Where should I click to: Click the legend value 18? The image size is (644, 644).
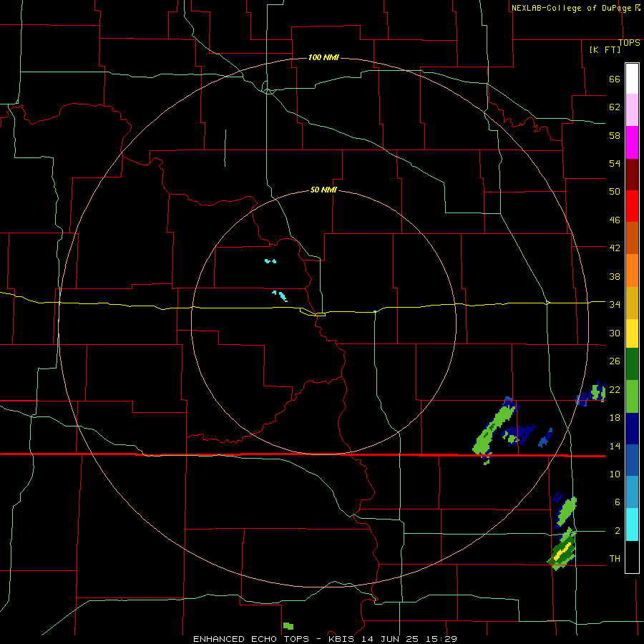(615, 418)
